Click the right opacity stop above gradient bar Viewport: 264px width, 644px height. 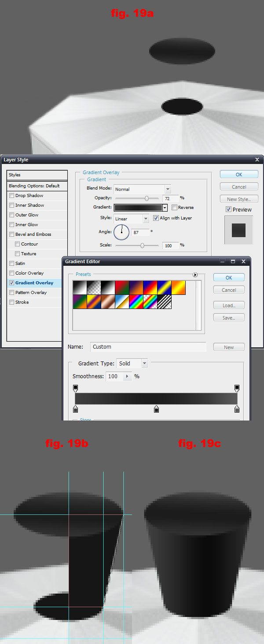pos(237,388)
